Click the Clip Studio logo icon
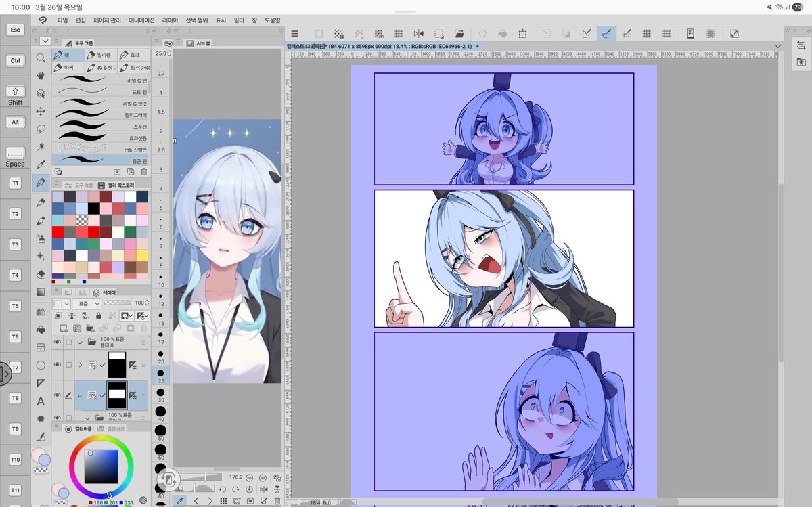This screenshot has width=812, height=507. tap(42, 21)
